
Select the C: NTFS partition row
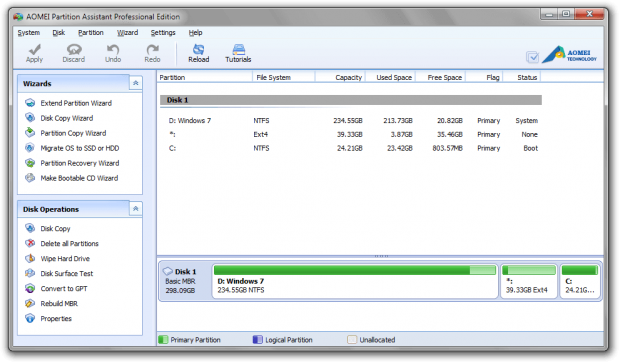pyautogui.click(x=350, y=148)
